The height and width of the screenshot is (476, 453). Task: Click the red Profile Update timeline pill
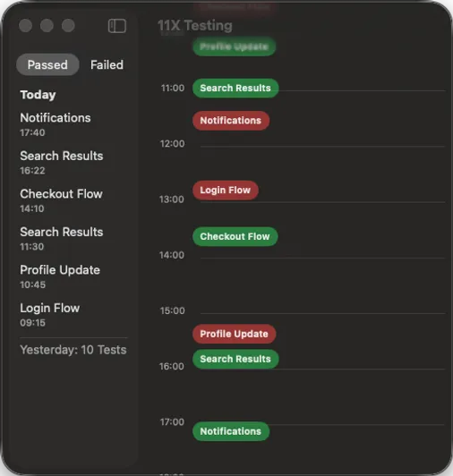[235, 334]
